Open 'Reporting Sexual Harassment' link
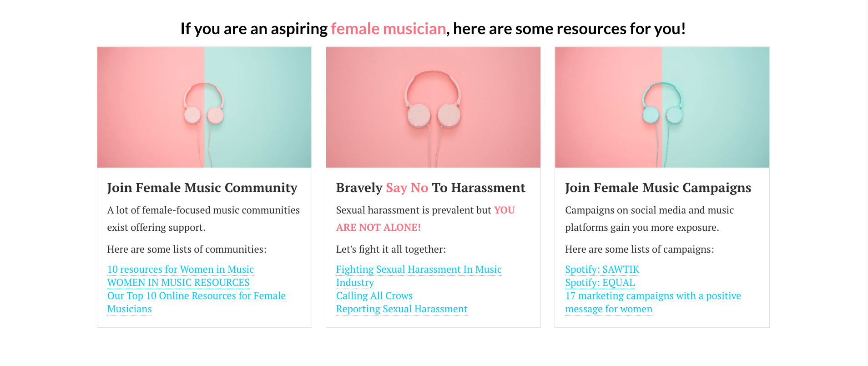This screenshot has height=366, width=868. click(x=401, y=309)
